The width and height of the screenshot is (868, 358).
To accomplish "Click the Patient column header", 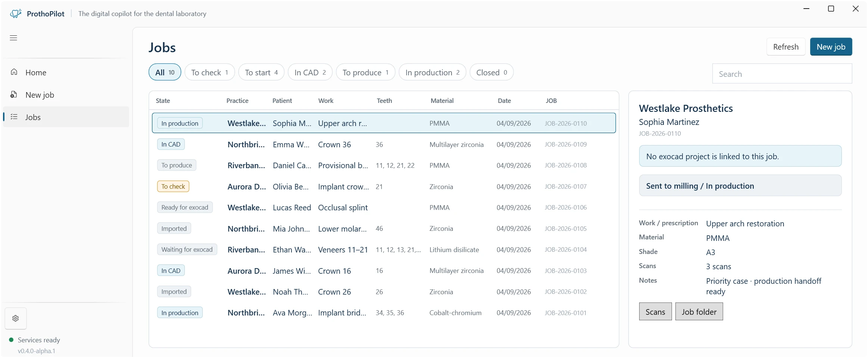I will click(282, 101).
